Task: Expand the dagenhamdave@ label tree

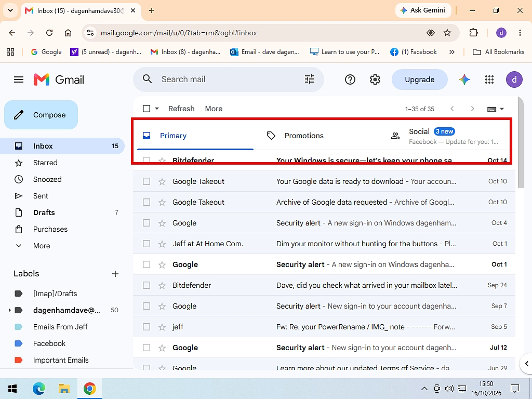Action: point(9,310)
